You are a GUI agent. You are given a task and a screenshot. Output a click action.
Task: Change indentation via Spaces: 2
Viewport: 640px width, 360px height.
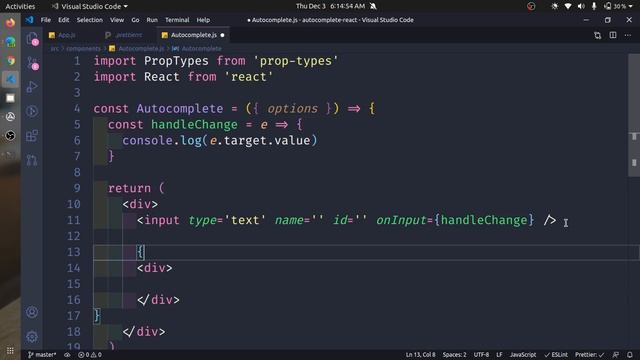(454, 355)
